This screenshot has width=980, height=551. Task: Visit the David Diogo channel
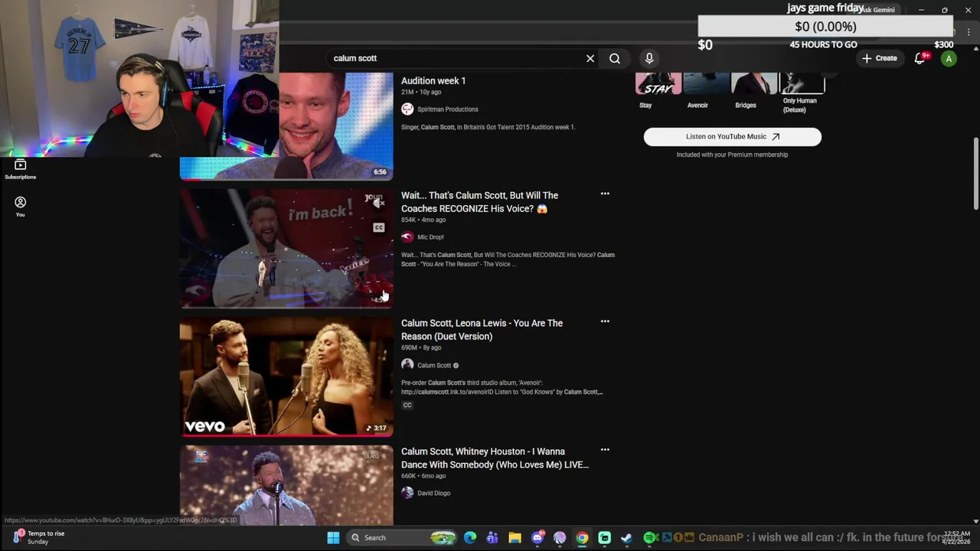pos(433,493)
